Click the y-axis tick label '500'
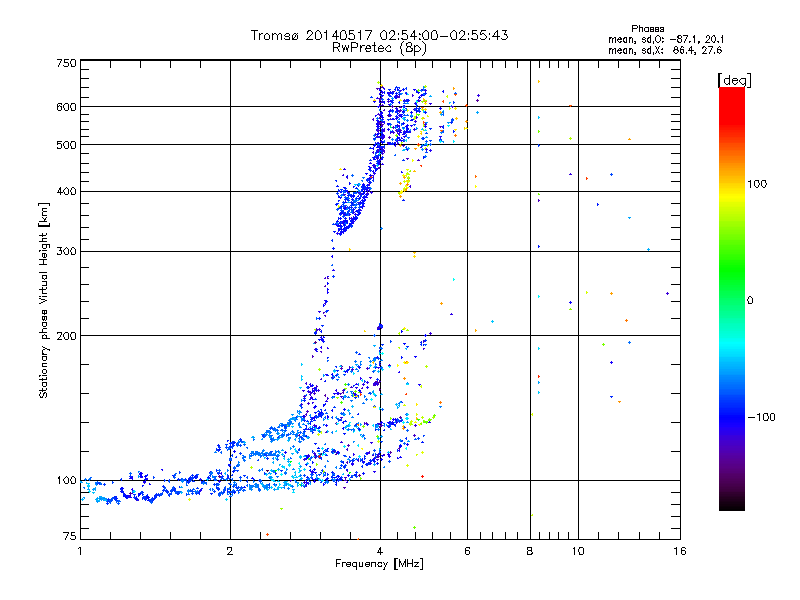The width and height of the screenshot is (800, 600). tap(66, 145)
